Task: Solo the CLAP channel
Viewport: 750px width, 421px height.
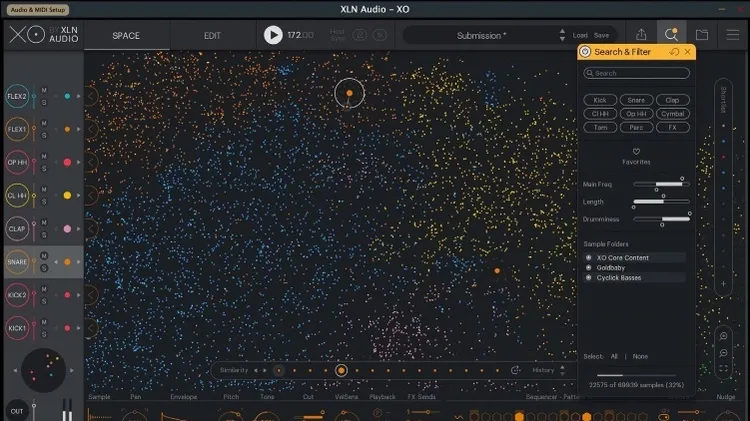Action: [44, 234]
